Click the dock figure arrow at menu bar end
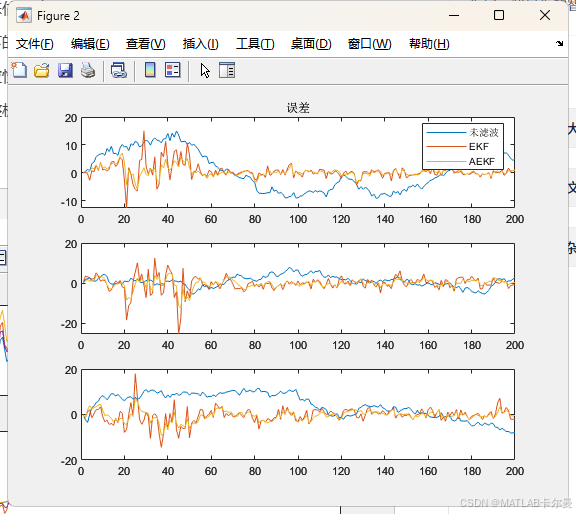Viewport: 576px width, 514px height. [559, 43]
